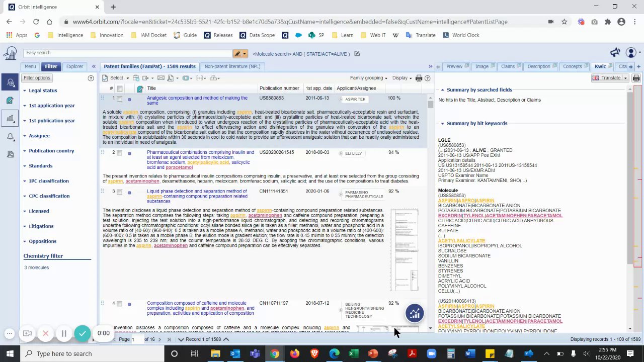Tick the select-all header checkbox
Image resolution: width=644 pixels, height=362 pixels.
120,88
